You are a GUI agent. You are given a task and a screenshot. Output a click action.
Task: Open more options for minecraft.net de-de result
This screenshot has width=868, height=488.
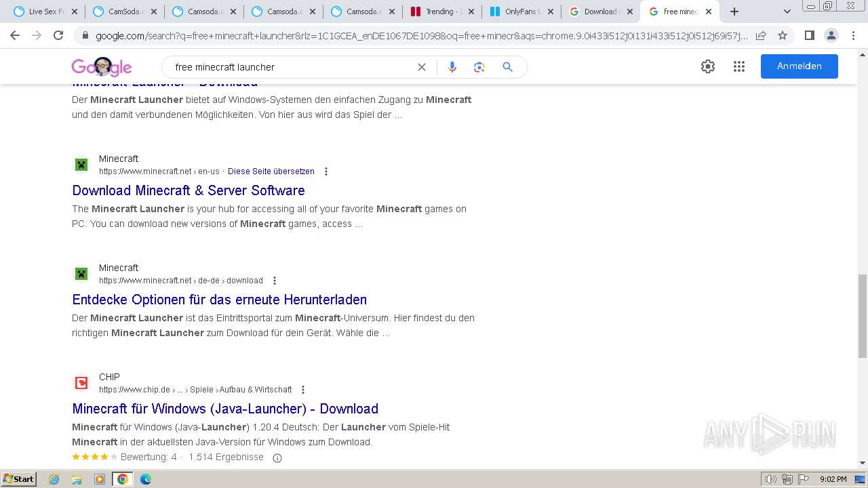(x=275, y=281)
